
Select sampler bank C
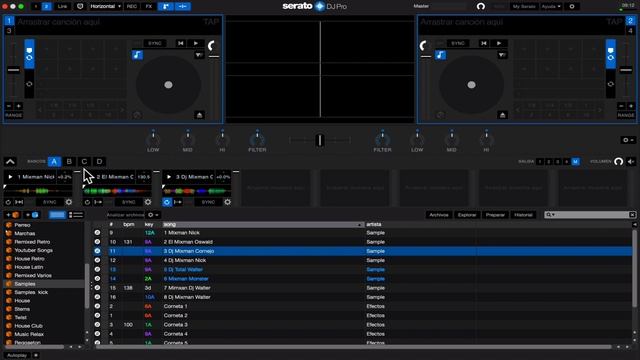pyautogui.click(x=84, y=162)
